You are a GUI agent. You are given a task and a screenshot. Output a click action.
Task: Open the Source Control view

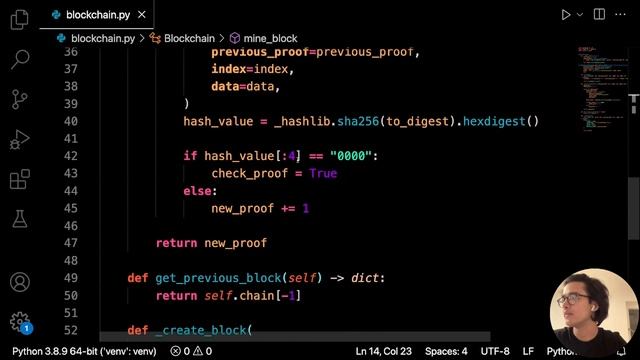pyautogui.click(x=19, y=99)
